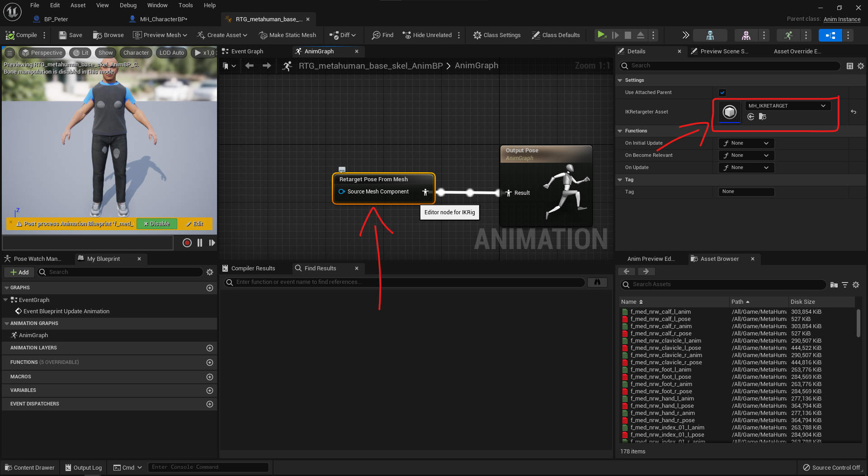The height and width of the screenshot is (476, 868).
Task: Switch to MH_CharacterBP tab
Action: pos(163,19)
